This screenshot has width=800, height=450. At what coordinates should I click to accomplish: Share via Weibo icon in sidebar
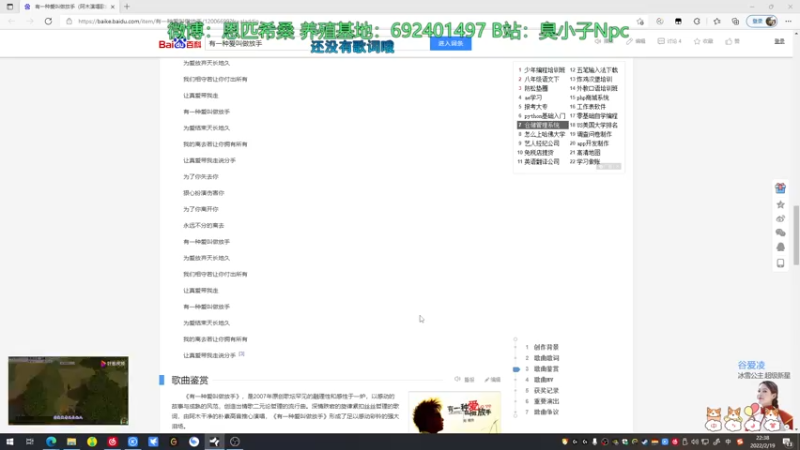click(x=780, y=218)
